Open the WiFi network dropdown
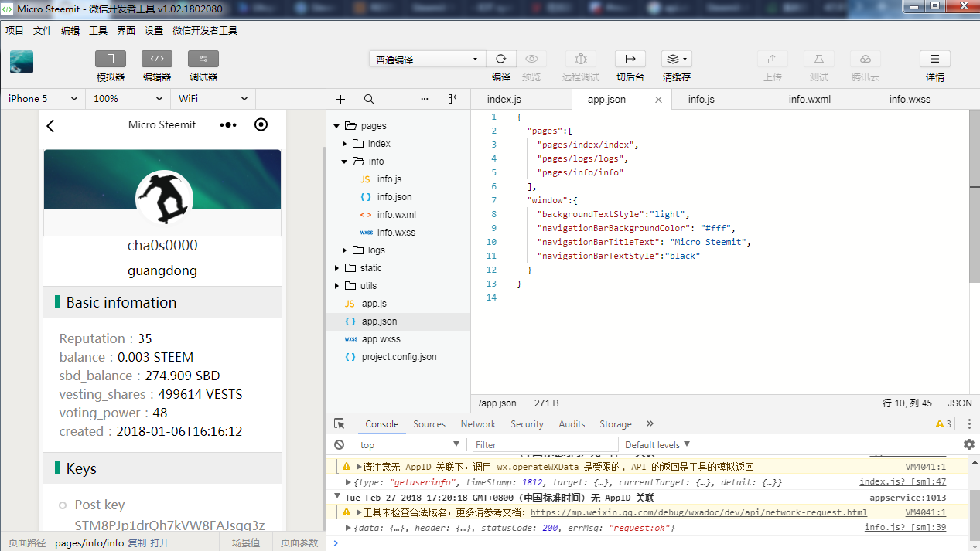Screen dimensions: 980x551 pos(213,99)
